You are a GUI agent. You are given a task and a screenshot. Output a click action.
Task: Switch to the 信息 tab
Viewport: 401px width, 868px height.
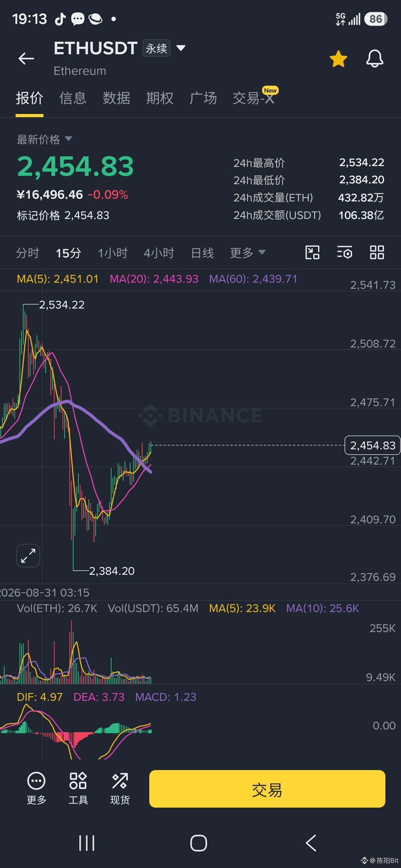click(x=73, y=98)
